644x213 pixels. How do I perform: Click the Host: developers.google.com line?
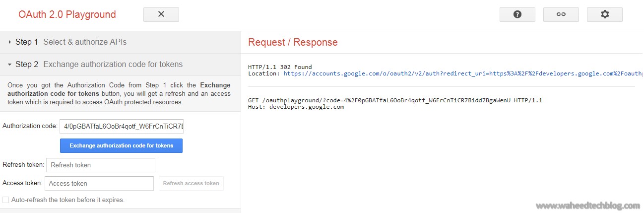coord(296,107)
